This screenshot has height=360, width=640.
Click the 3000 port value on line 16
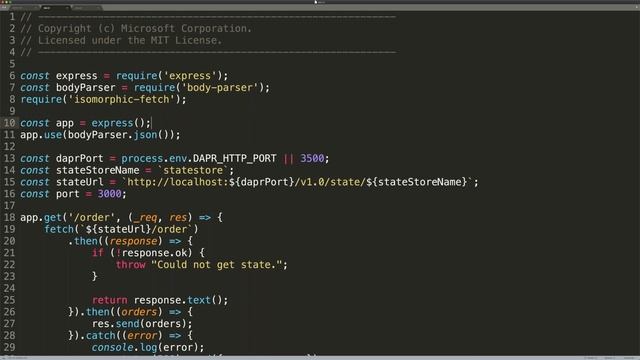(x=109, y=194)
